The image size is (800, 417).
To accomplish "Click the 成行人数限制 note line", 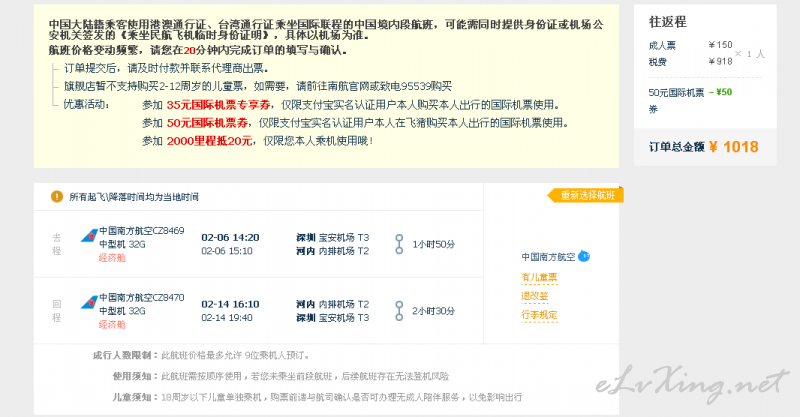I will [201, 355].
